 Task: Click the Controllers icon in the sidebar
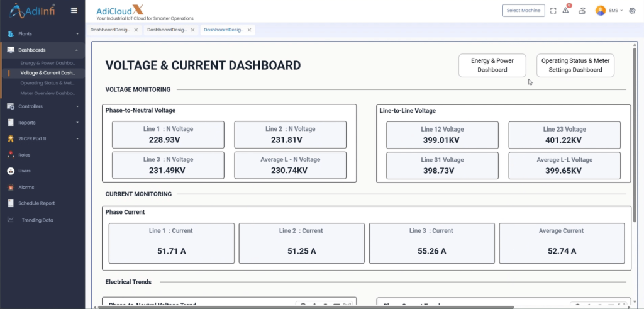point(11,106)
